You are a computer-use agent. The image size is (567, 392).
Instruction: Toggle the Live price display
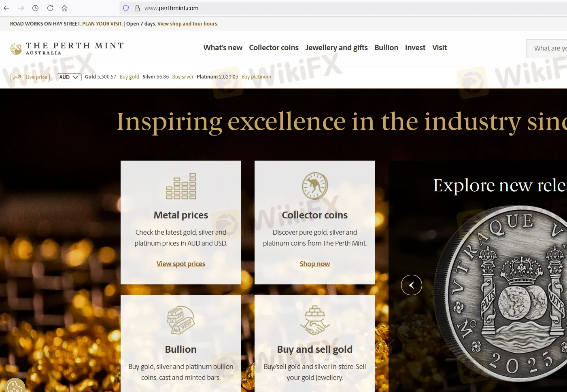click(x=30, y=77)
